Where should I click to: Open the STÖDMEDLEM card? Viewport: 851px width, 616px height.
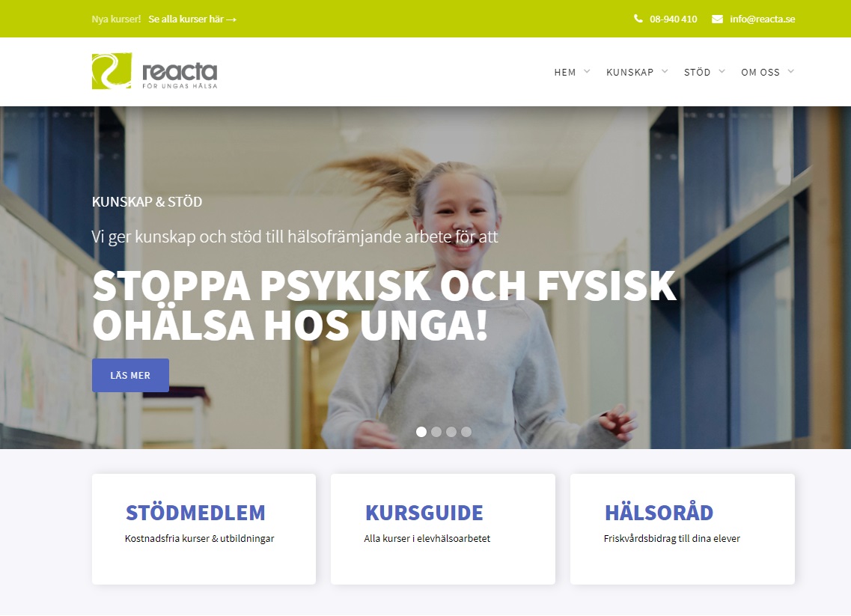tap(204, 529)
